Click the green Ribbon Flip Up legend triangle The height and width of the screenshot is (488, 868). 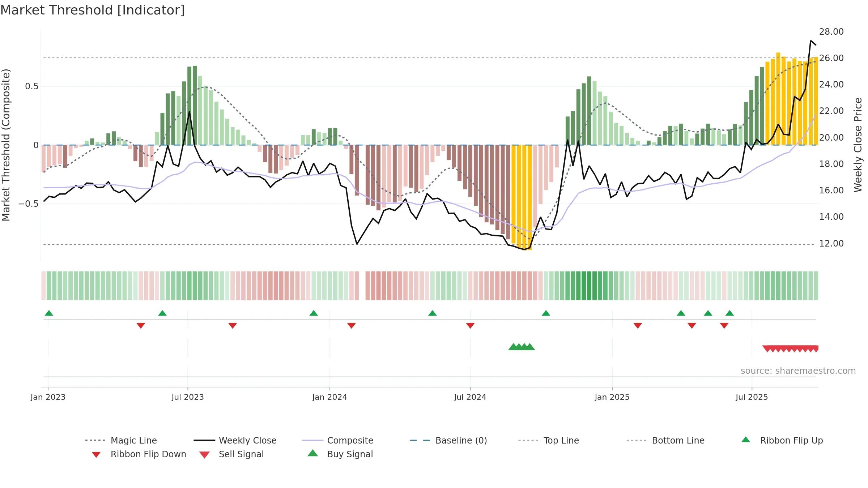tap(746, 440)
